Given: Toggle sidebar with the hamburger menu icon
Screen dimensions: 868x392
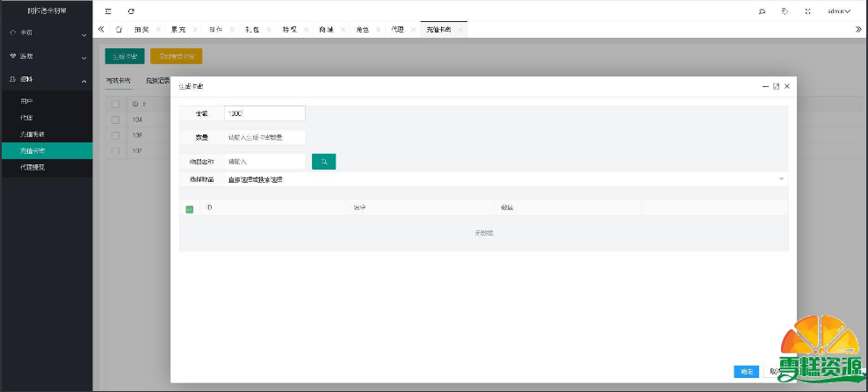Looking at the screenshot, I should [x=108, y=11].
